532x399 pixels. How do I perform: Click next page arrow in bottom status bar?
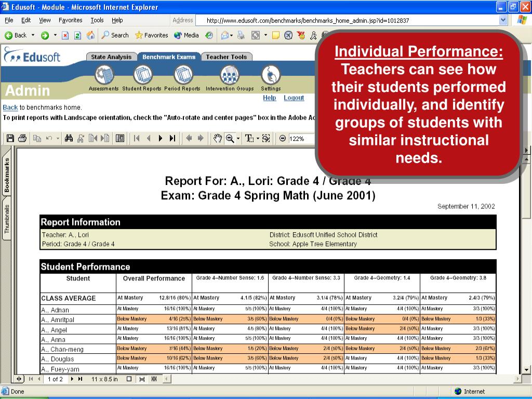[x=72, y=379]
